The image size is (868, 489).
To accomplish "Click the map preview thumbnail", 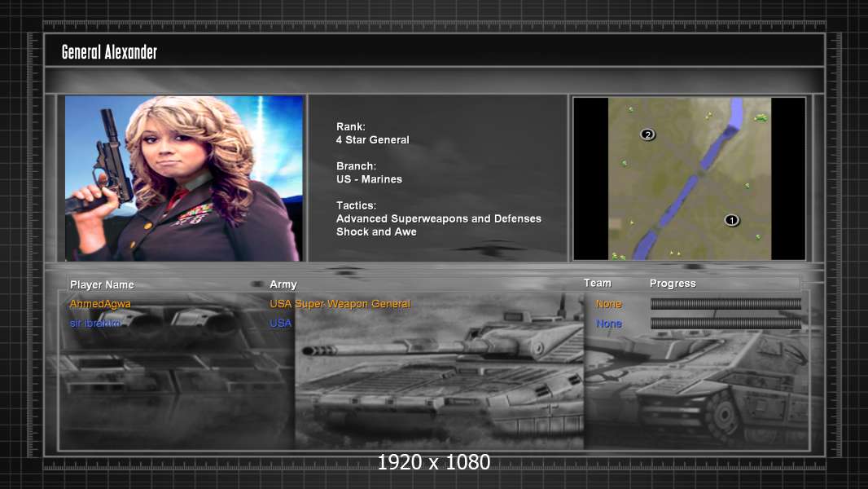I will coord(689,178).
